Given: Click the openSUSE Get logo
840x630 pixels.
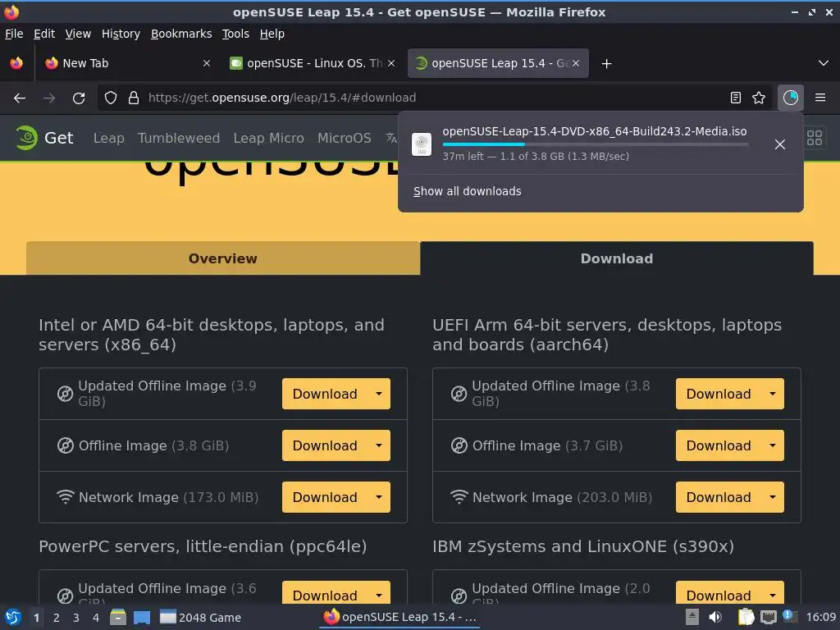Looking at the screenshot, I should tap(44, 138).
